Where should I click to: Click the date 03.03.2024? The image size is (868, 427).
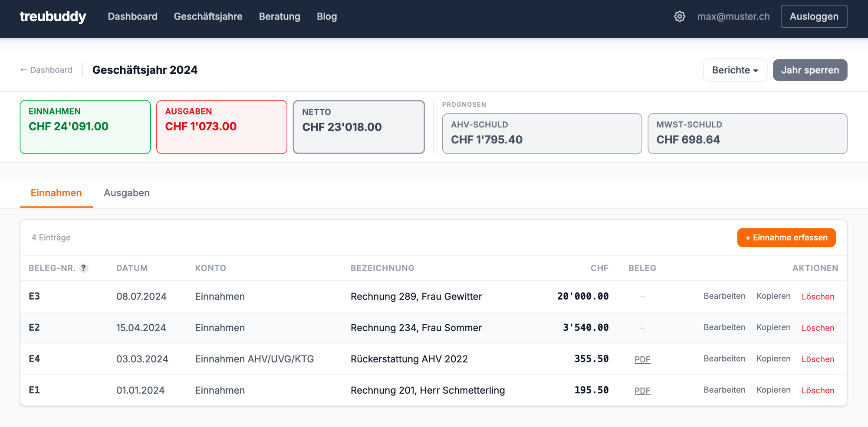tap(142, 359)
